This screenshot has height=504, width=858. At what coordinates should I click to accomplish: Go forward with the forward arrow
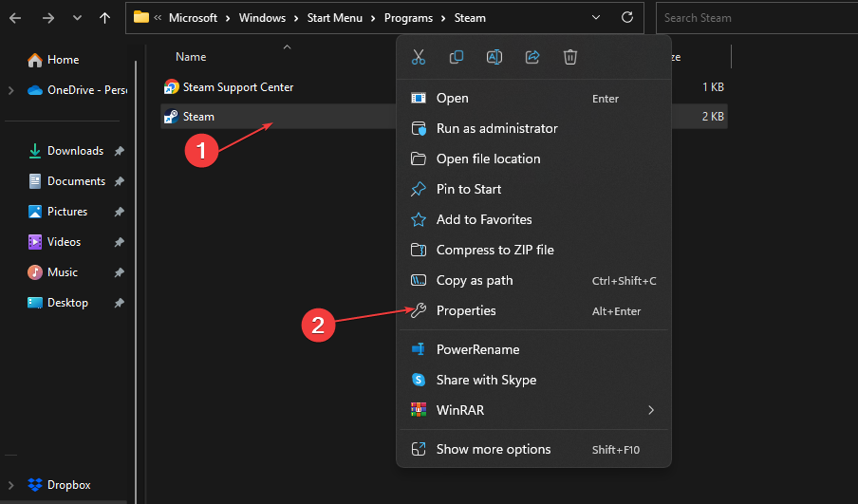(x=48, y=18)
